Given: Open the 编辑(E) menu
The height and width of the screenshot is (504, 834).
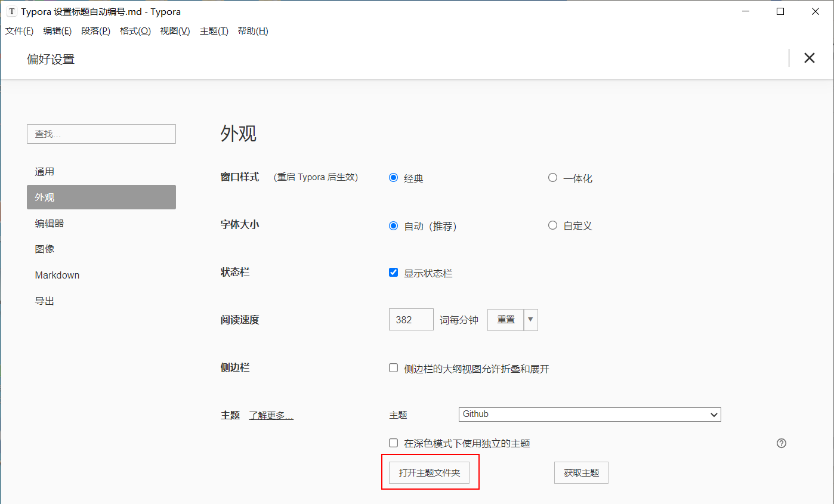Looking at the screenshot, I should [x=57, y=31].
